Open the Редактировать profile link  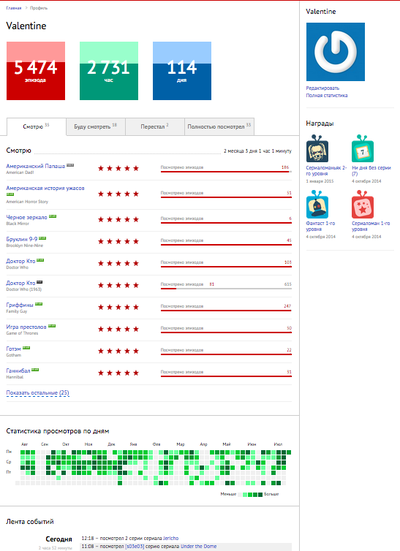pyautogui.click(x=322, y=88)
